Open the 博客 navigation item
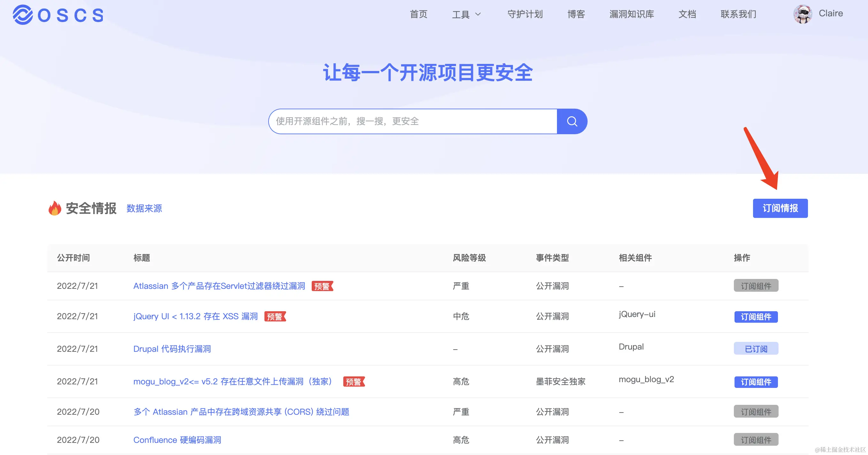 click(576, 14)
